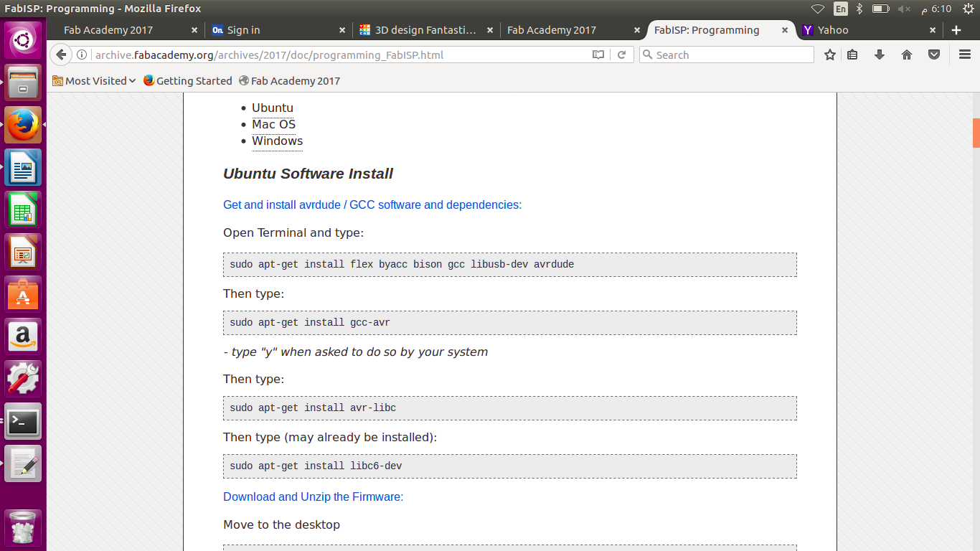980x551 pixels.
Task: Open Firefox hamburger menu
Action: 965,55
